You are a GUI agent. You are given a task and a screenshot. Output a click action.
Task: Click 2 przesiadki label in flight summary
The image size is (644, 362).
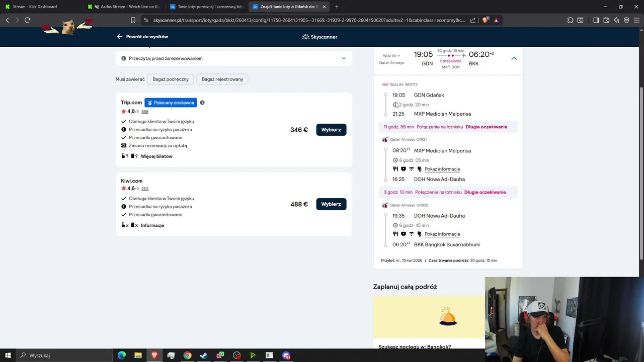tap(450, 61)
